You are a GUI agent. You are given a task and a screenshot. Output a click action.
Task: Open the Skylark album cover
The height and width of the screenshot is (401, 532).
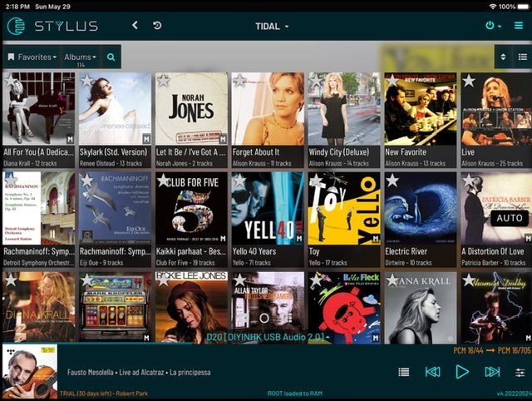click(x=115, y=109)
